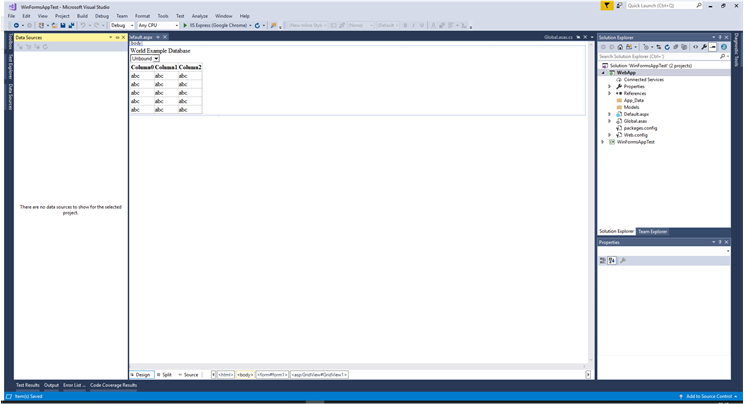Click the notifications flag icon
The image size is (744, 404).
tap(606, 5)
